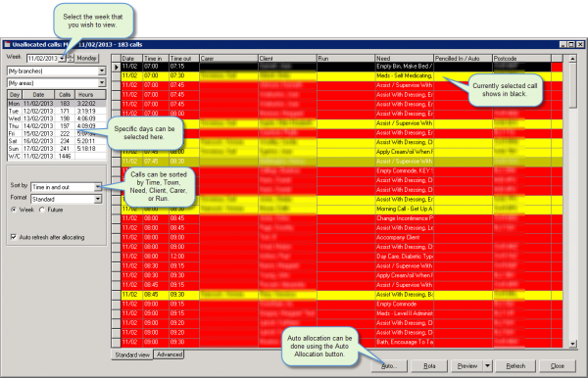Click the Auto allocation button
Image resolution: width=588 pixels, height=378 pixels.
point(389,365)
